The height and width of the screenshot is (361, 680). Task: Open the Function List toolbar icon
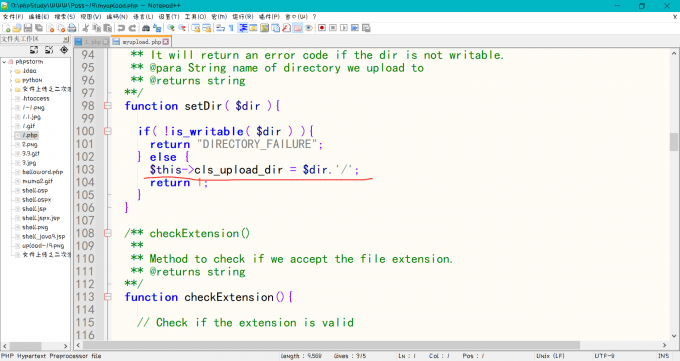[286, 28]
